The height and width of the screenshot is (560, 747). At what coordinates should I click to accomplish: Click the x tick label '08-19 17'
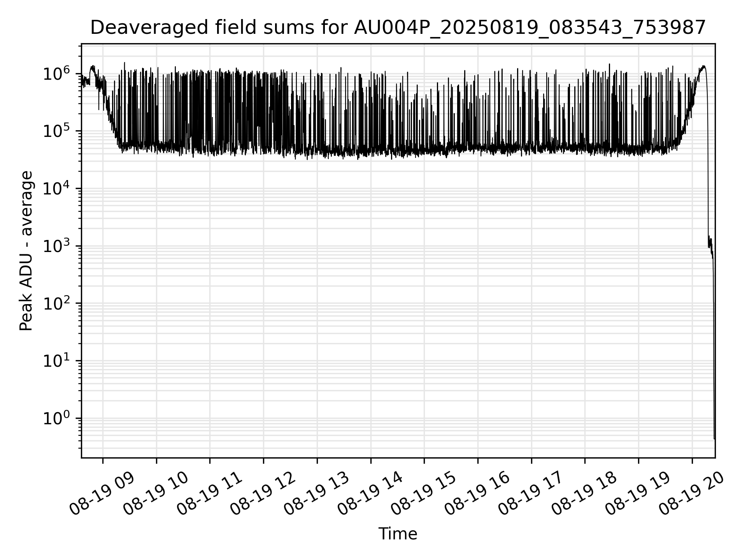pos(531,494)
